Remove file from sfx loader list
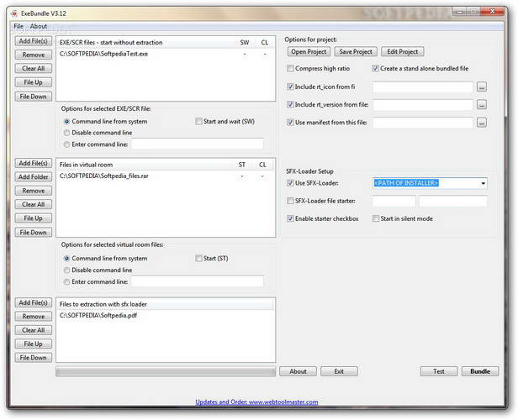Screen dimensions: 518x420 [x=34, y=317]
